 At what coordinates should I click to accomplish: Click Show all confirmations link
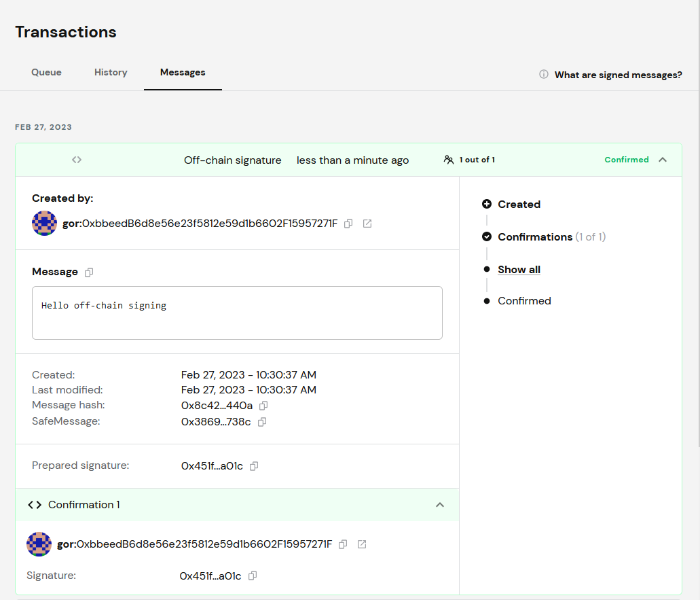(519, 270)
